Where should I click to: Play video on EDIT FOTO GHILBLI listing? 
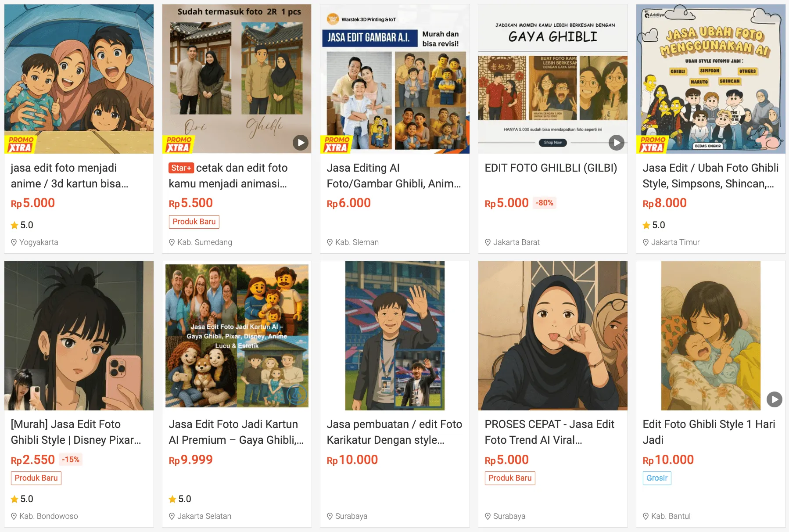click(617, 143)
